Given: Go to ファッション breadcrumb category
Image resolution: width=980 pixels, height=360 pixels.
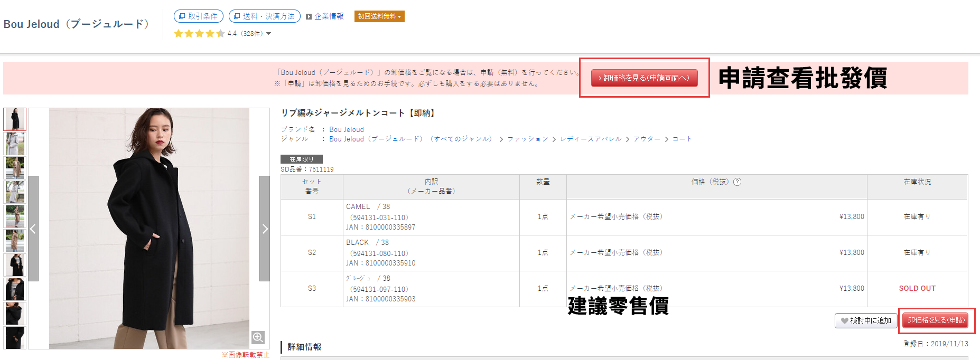Looking at the screenshot, I should coord(527,139).
